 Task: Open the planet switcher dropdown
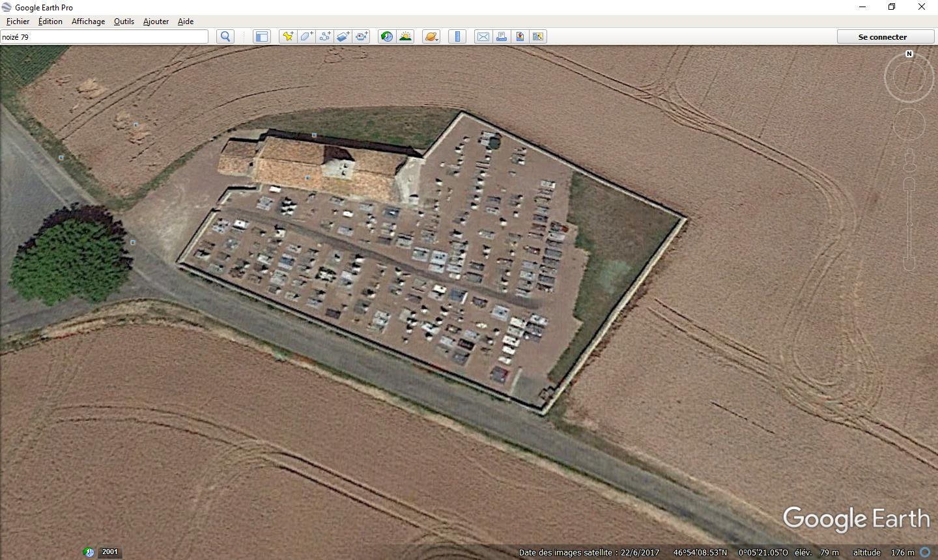click(431, 36)
